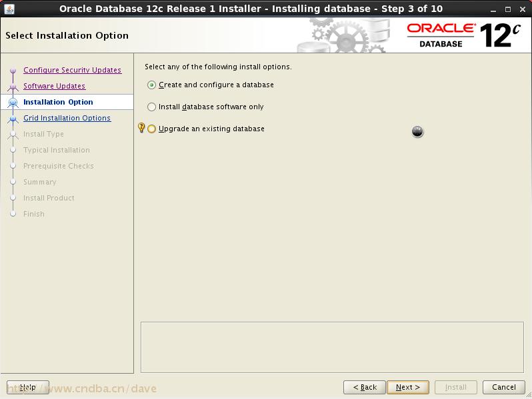
Task: Close the installer window
Action: coord(523,9)
